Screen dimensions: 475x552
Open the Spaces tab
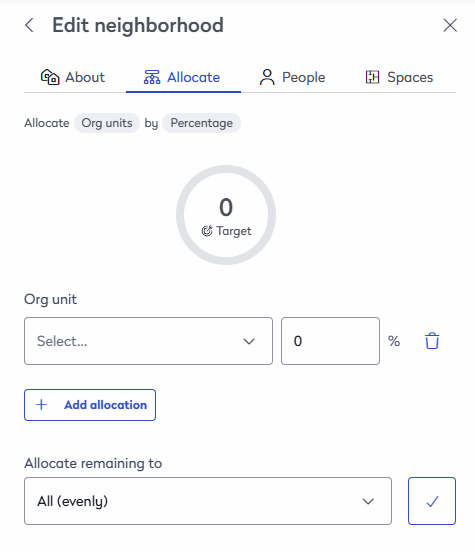pyautogui.click(x=399, y=77)
